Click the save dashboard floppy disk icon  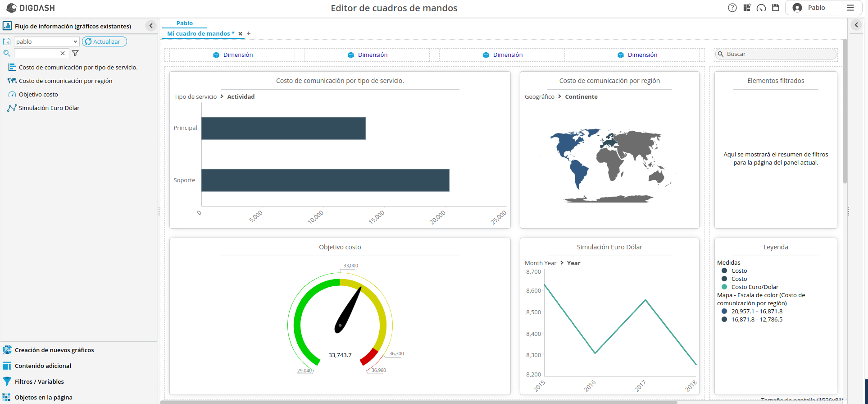point(776,8)
